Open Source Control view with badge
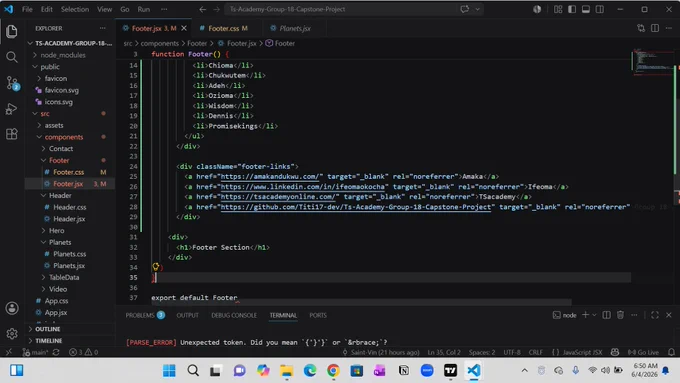 tap(12, 83)
